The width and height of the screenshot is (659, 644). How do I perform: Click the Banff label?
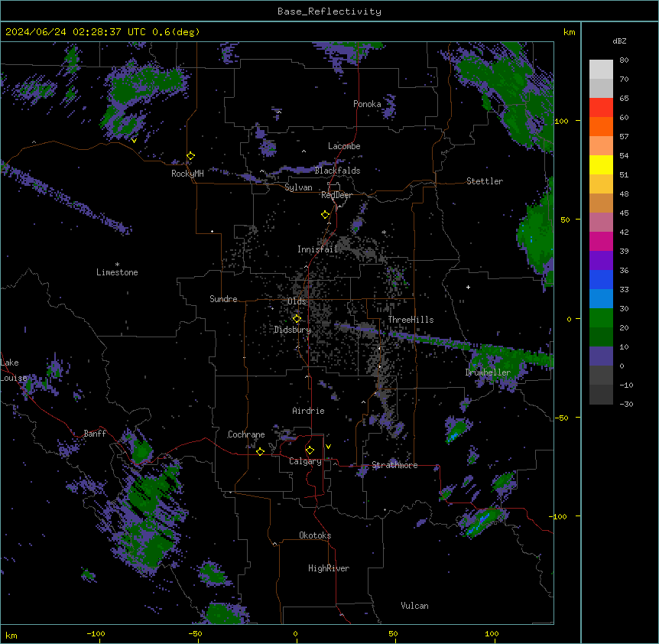point(95,434)
